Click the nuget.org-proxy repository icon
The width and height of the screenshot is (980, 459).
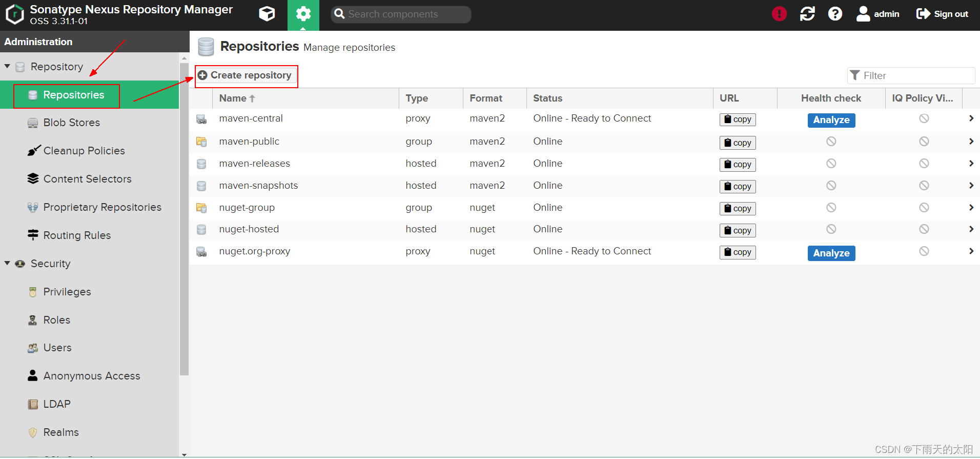click(x=201, y=252)
